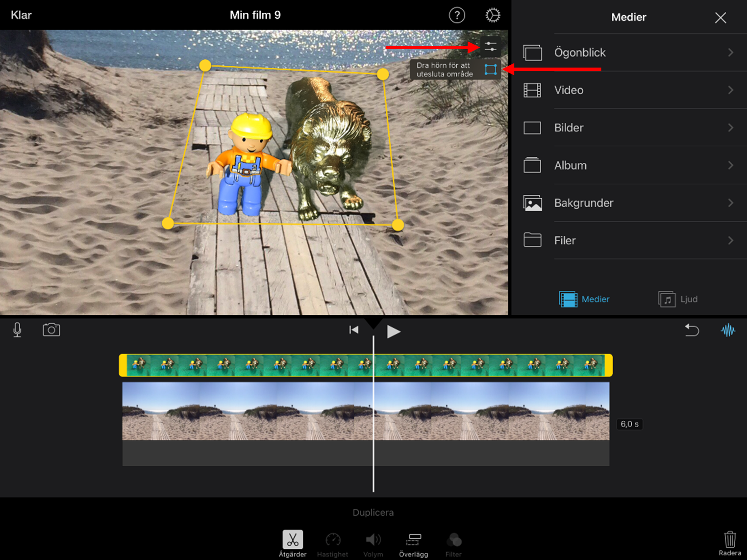Image resolution: width=747 pixels, height=560 pixels.
Task: Click the right yellow trim handle
Action: tap(609, 365)
